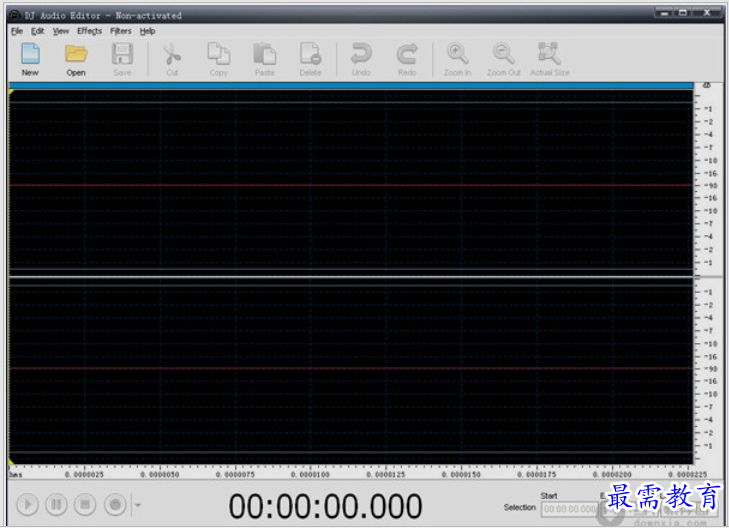
Task: Open the Edit menu
Action: (38, 31)
